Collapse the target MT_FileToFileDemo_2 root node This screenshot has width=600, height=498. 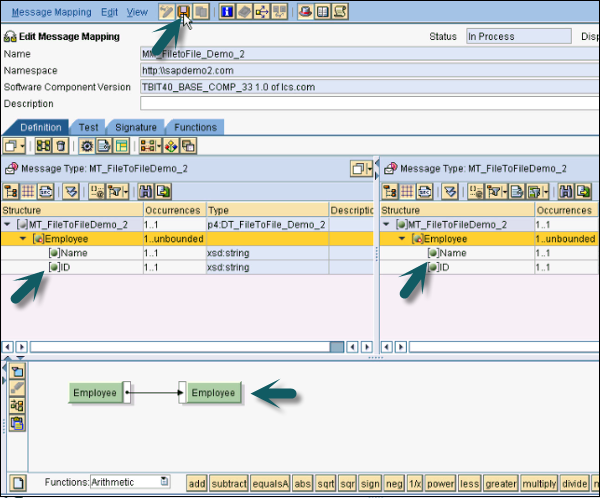pyautogui.click(x=386, y=224)
